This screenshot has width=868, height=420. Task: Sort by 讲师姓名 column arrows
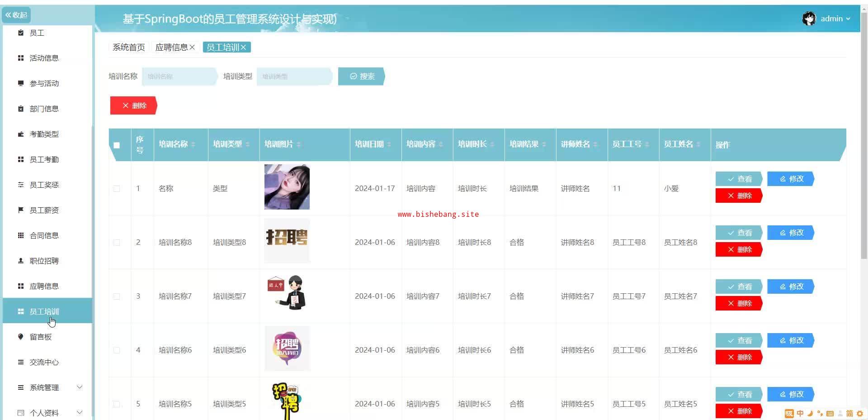595,144
